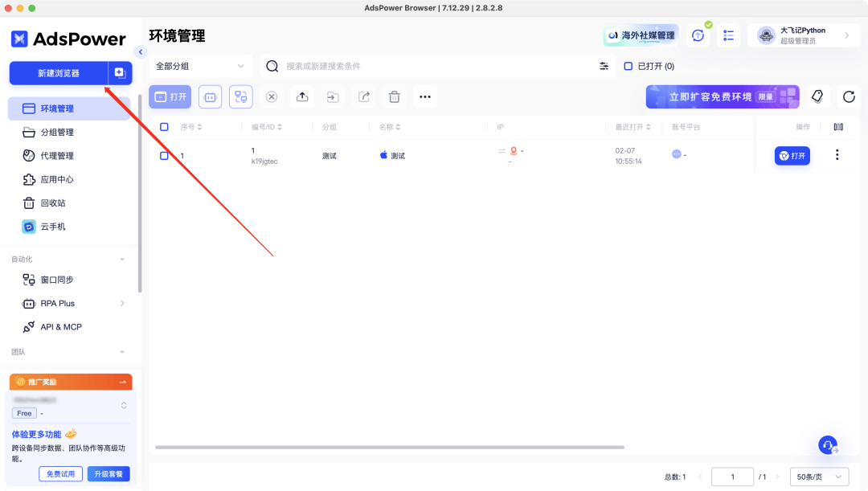Viewport: 868px width, 491px height.
Task: Open the 全部分组 dropdown
Action: pos(200,66)
